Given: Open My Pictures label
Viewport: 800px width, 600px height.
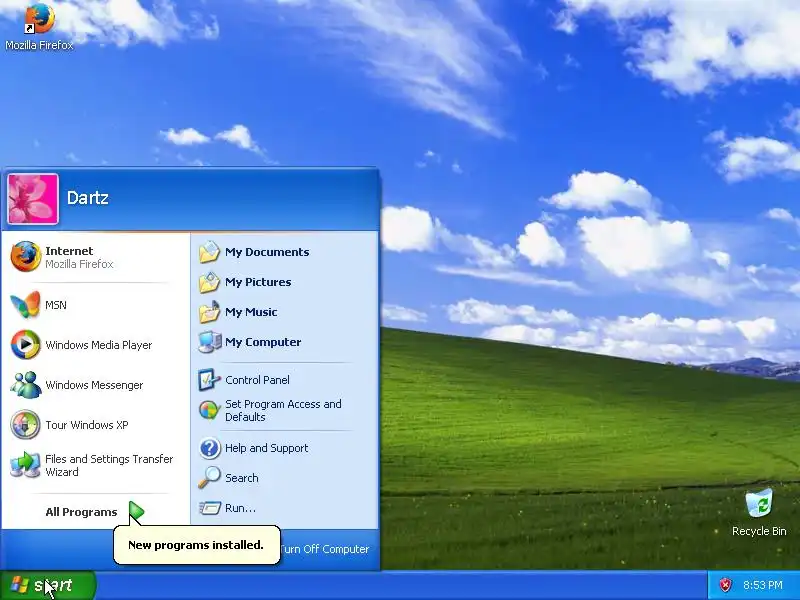Looking at the screenshot, I should 258,282.
